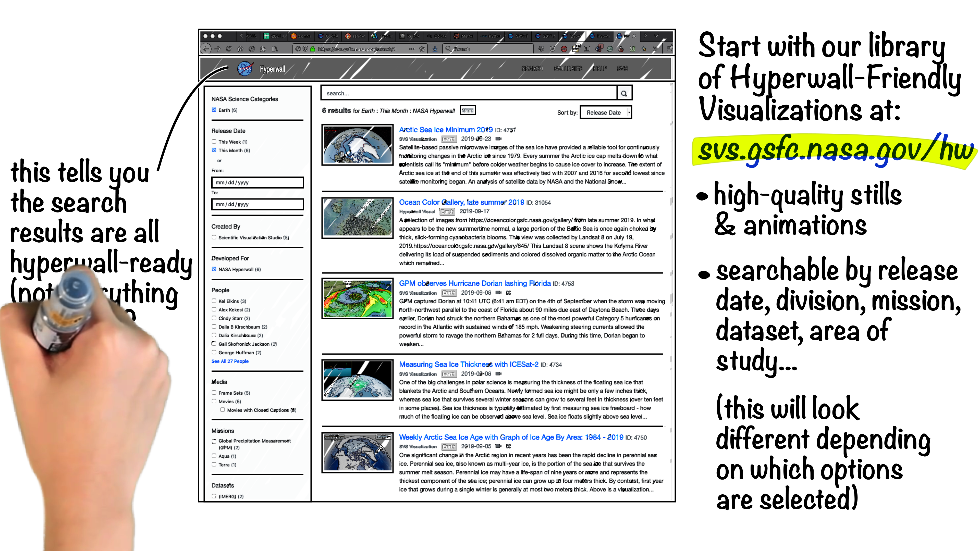Screen dimensions: 980x551
Task: Check the Movies (5) checkbox
Action: (214, 401)
